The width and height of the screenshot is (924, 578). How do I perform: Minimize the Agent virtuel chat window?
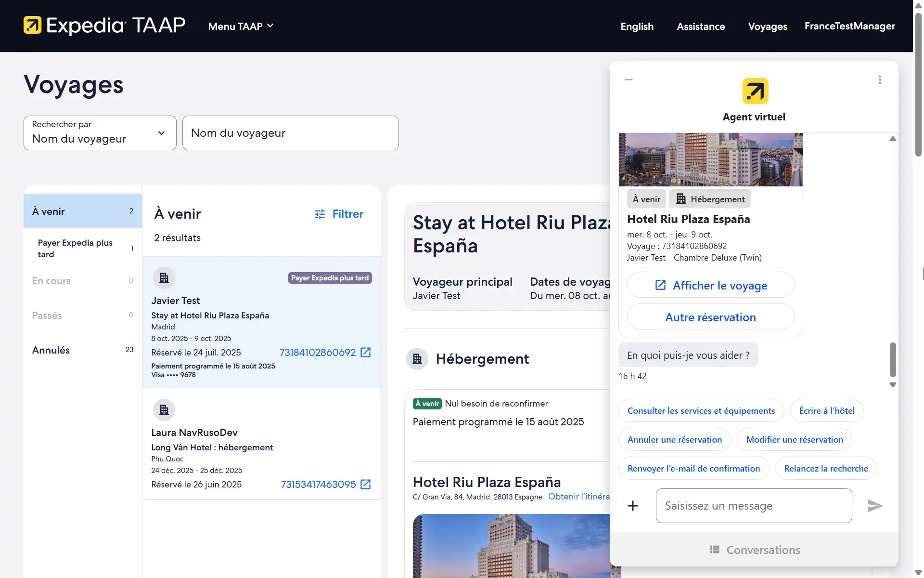[x=629, y=80]
